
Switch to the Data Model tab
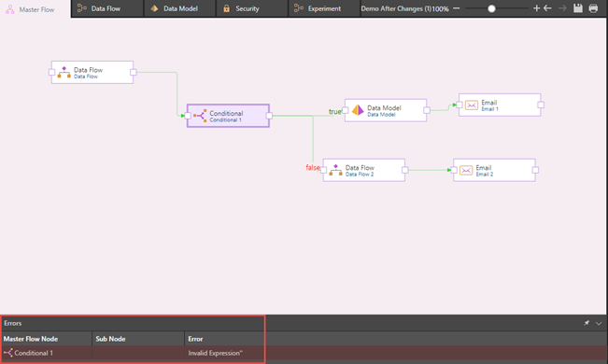[179, 8]
